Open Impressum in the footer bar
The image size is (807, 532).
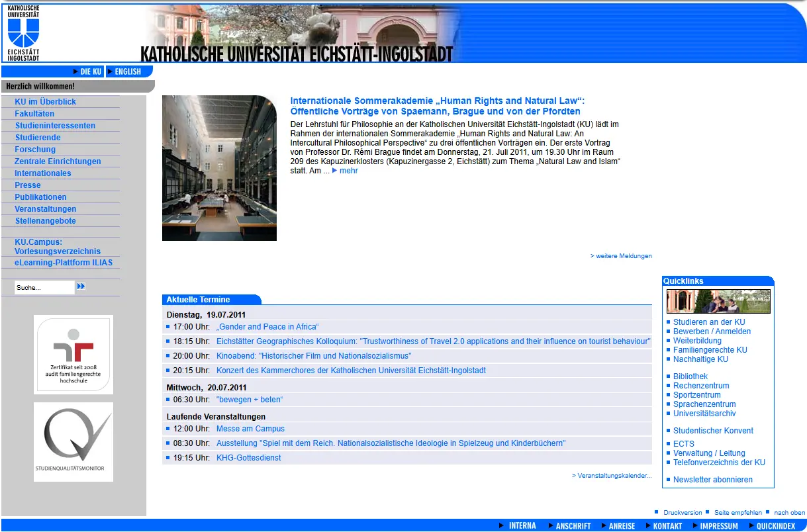[718, 526]
